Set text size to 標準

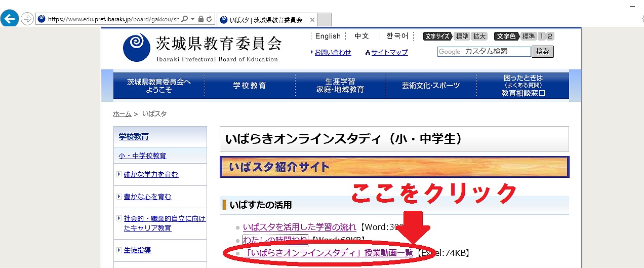(x=462, y=36)
